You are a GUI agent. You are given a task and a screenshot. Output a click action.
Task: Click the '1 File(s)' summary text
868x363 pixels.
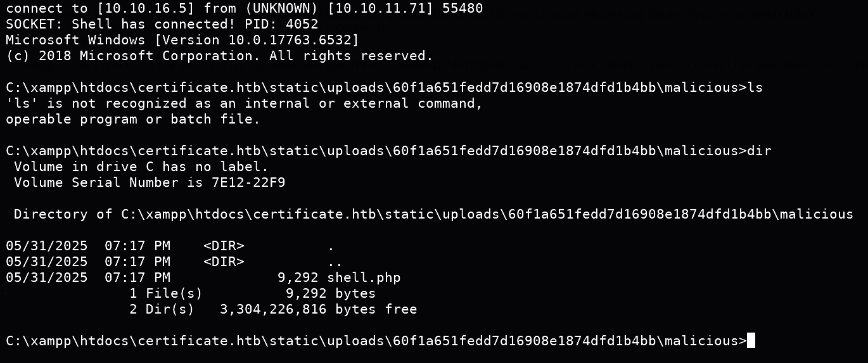pyautogui.click(x=165, y=293)
